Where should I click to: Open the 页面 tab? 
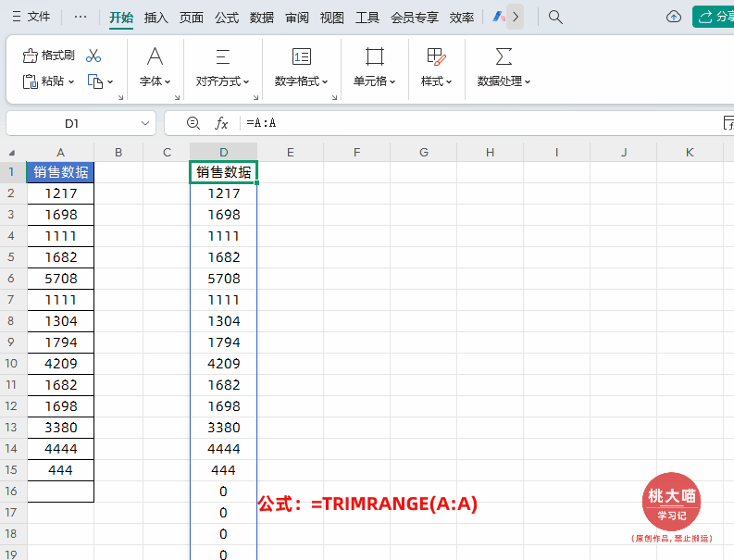pos(191,18)
